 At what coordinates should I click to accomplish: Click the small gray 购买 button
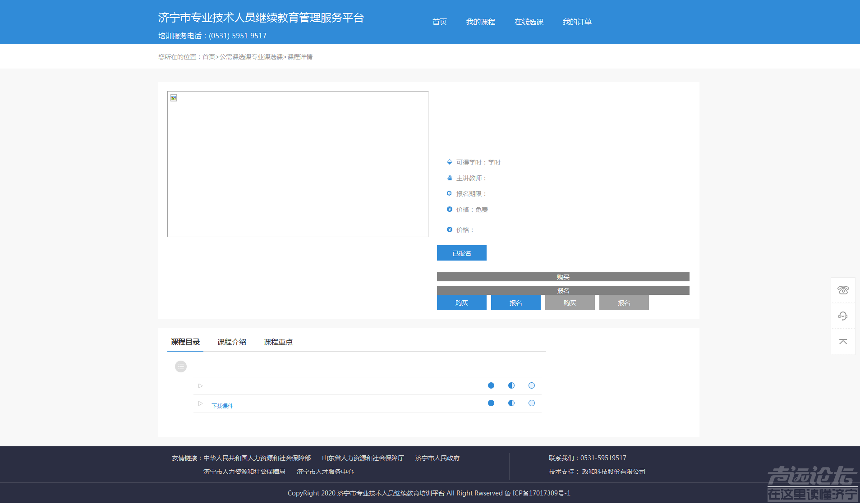(x=570, y=302)
